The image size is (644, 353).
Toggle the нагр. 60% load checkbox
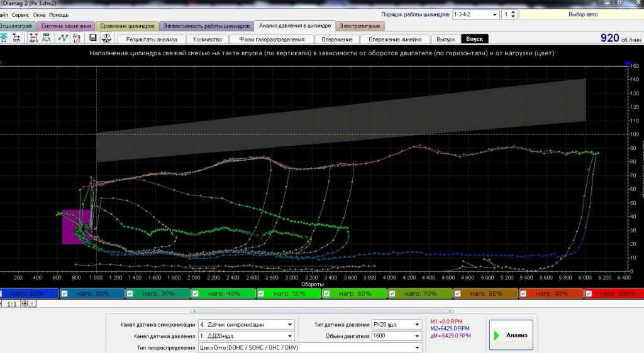[326, 293]
